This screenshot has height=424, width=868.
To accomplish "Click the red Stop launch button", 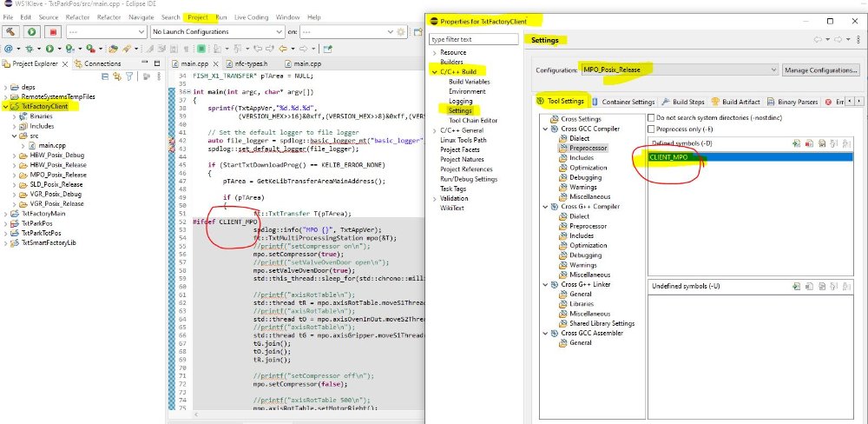I will [53, 31].
